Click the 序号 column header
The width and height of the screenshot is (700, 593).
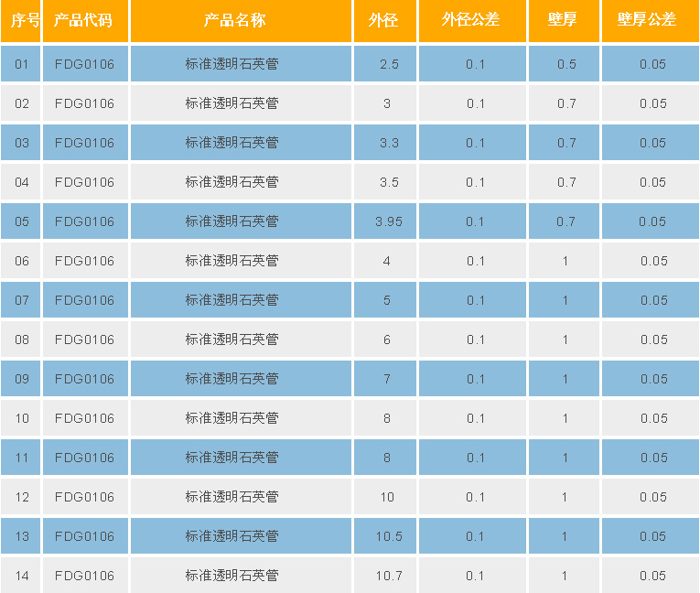tap(20, 20)
